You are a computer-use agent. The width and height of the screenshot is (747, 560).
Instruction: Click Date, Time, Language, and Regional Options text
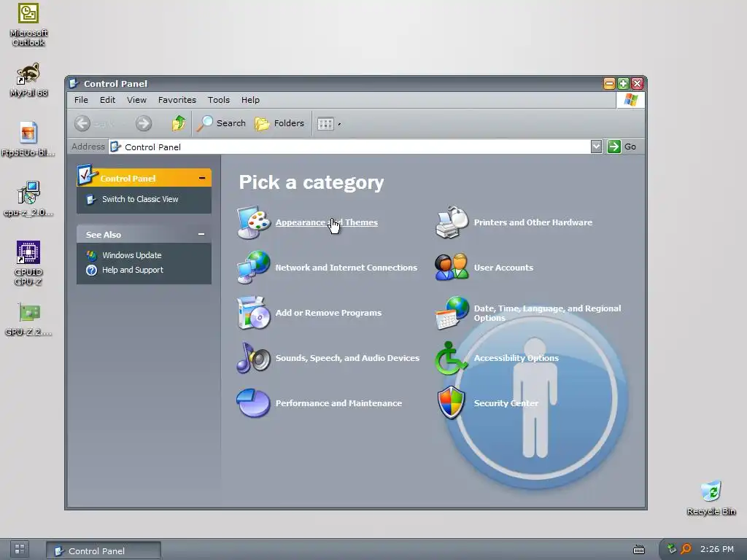point(547,313)
